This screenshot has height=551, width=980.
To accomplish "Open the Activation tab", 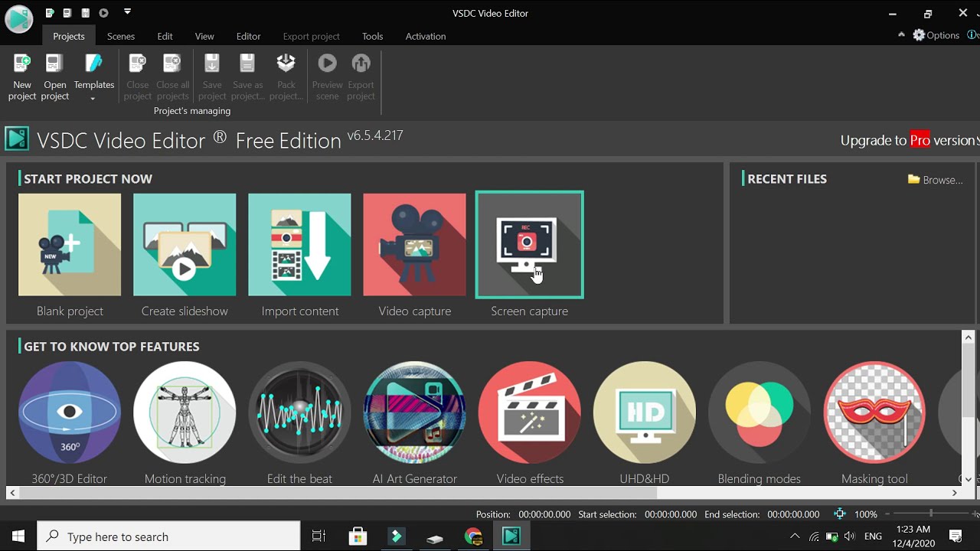I will 426,36.
